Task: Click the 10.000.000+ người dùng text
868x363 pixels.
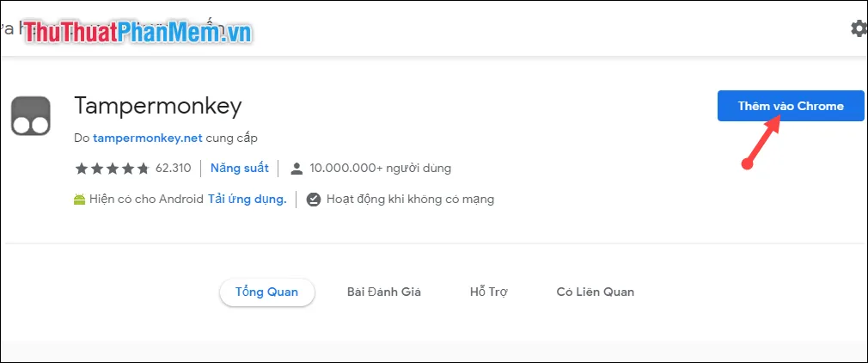Action: [x=381, y=168]
